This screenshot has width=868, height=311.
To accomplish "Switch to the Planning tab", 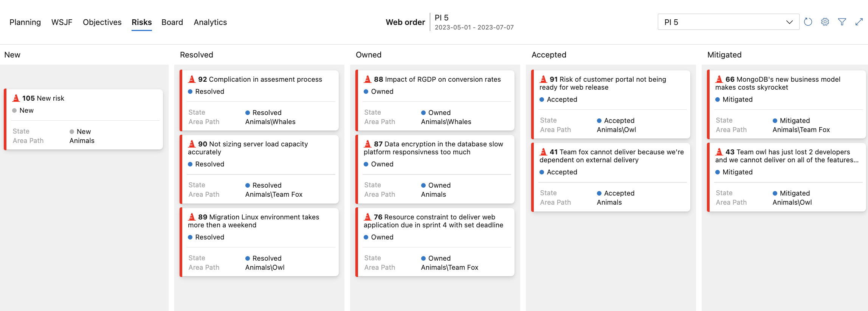I will pyautogui.click(x=25, y=22).
